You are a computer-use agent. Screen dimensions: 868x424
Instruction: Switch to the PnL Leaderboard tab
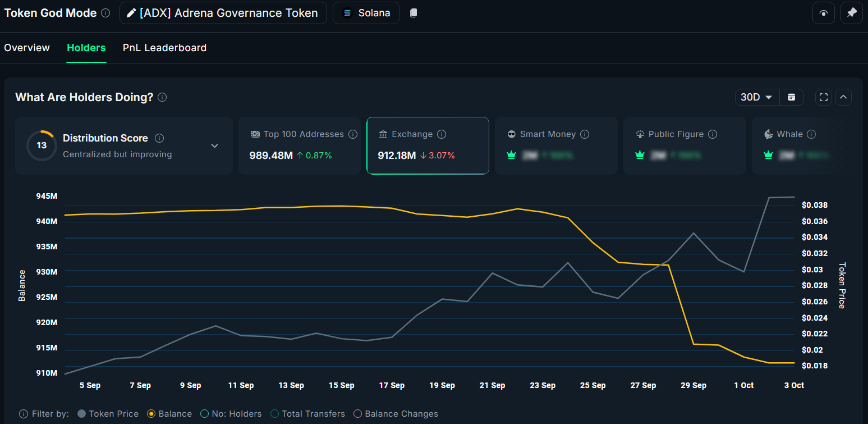pos(164,48)
